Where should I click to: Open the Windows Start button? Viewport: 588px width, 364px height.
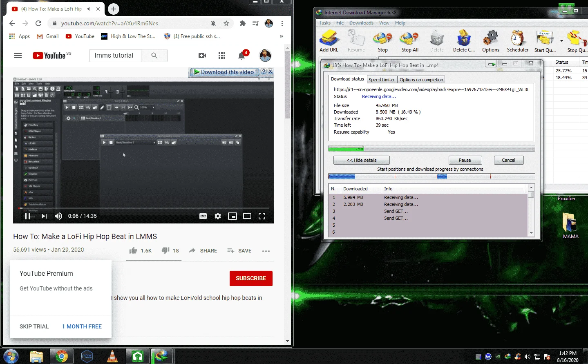pos(11,356)
